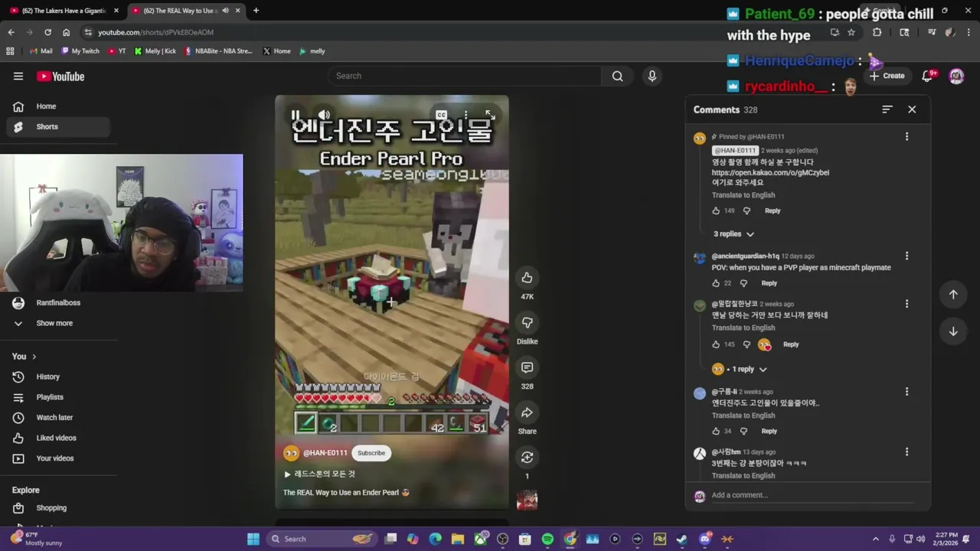The width and height of the screenshot is (980, 551).
Task: Toggle closed captions on the short
Action: [441, 116]
